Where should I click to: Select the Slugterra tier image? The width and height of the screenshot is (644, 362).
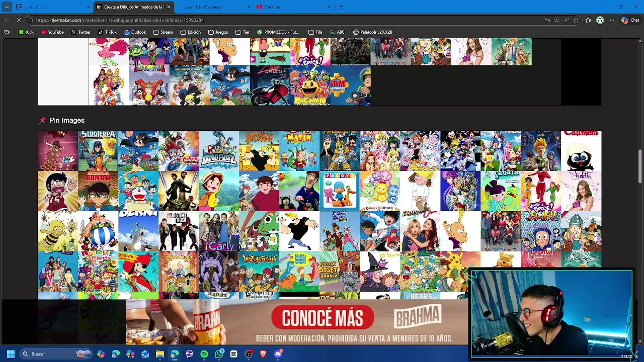pyautogui.click(x=98, y=151)
